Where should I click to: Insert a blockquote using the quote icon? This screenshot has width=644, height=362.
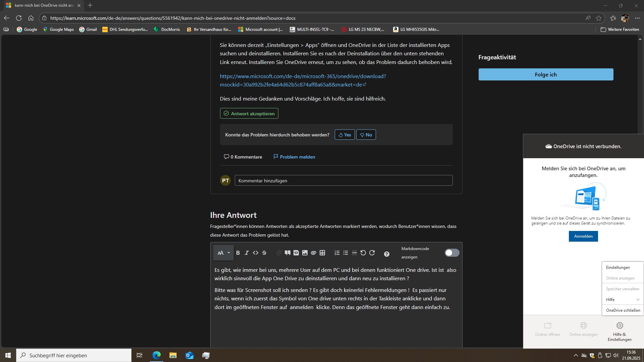pos(287,253)
